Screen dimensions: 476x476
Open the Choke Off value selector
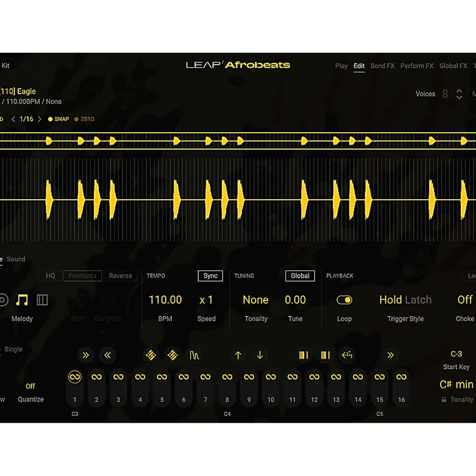click(x=465, y=300)
